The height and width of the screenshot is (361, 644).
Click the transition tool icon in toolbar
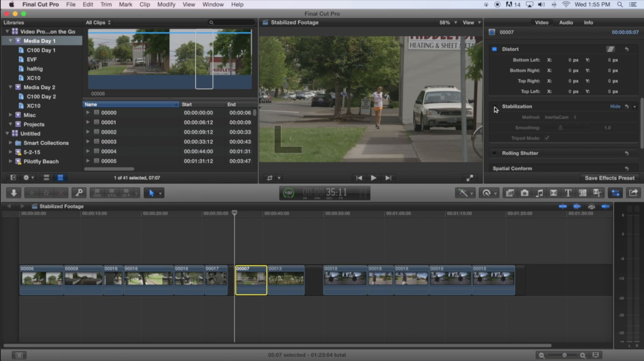tap(554, 193)
